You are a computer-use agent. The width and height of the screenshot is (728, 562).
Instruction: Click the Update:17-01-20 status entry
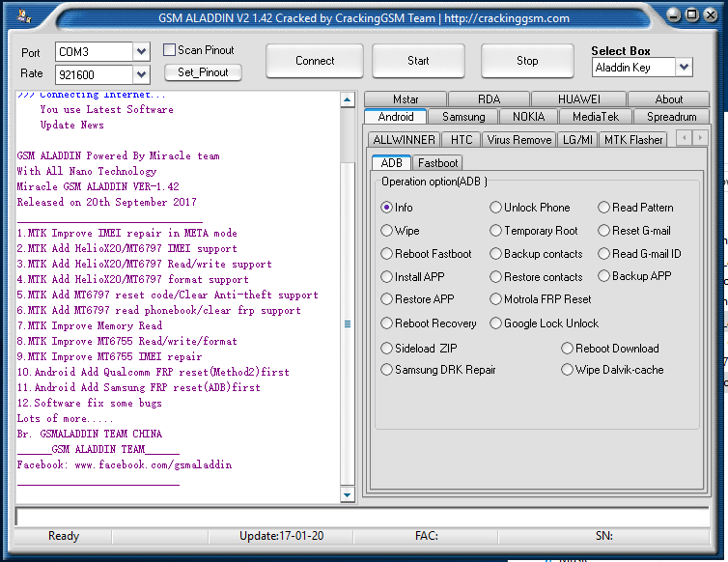[281, 536]
